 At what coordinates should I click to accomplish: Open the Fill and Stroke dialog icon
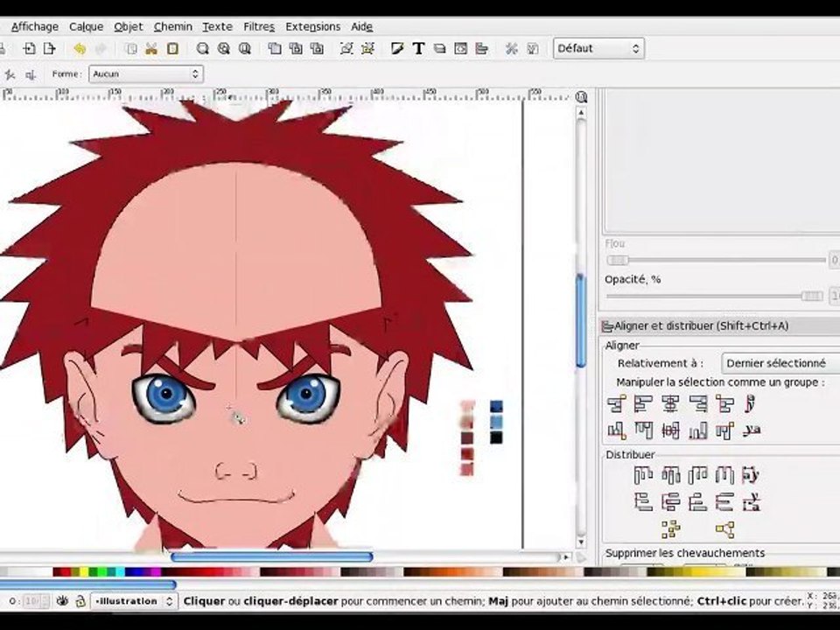click(397, 49)
